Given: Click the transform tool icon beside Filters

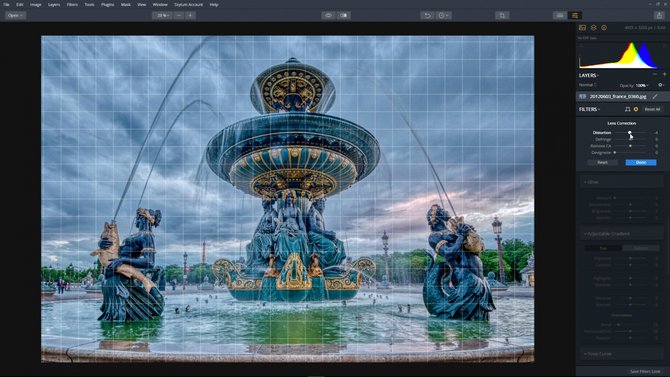Looking at the screenshot, I should 627,109.
